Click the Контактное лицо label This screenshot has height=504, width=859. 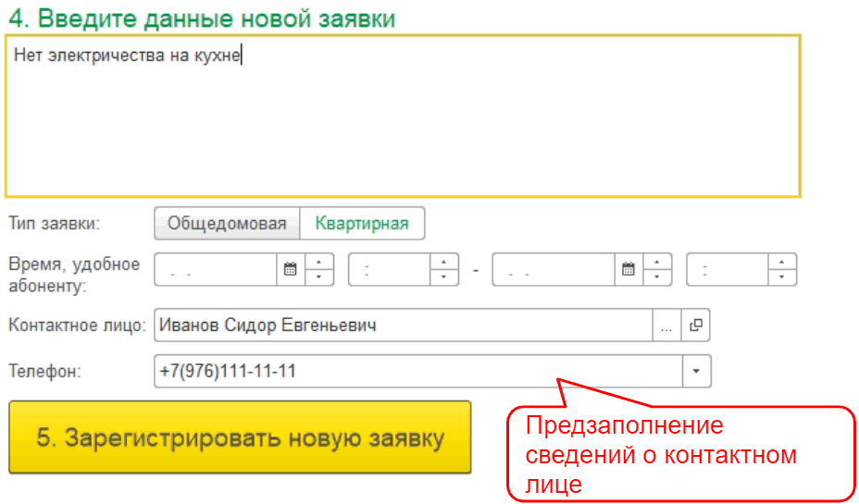point(77,326)
